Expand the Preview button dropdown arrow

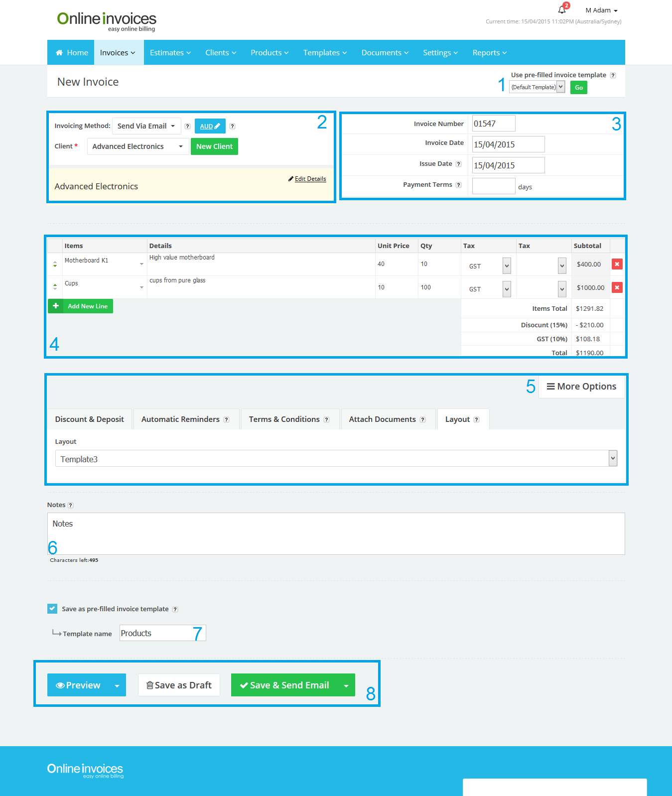click(117, 685)
